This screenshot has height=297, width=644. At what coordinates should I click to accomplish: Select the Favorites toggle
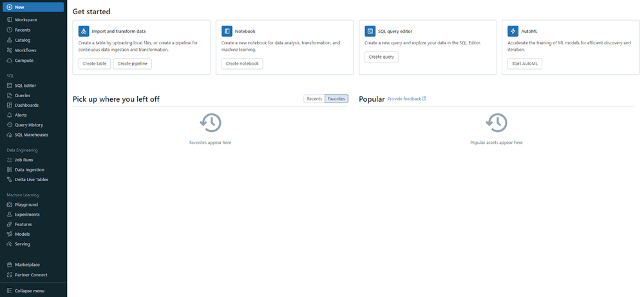tap(336, 99)
